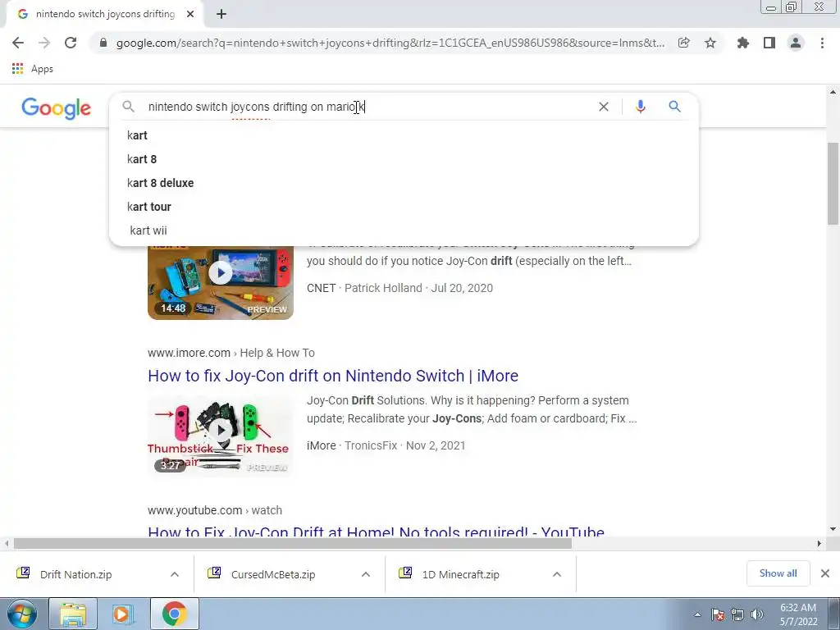The width and height of the screenshot is (840, 630).
Task: Open 'How to fix Joy-Con drift on Nintendo Switch' link
Action: pyautogui.click(x=333, y=376)
